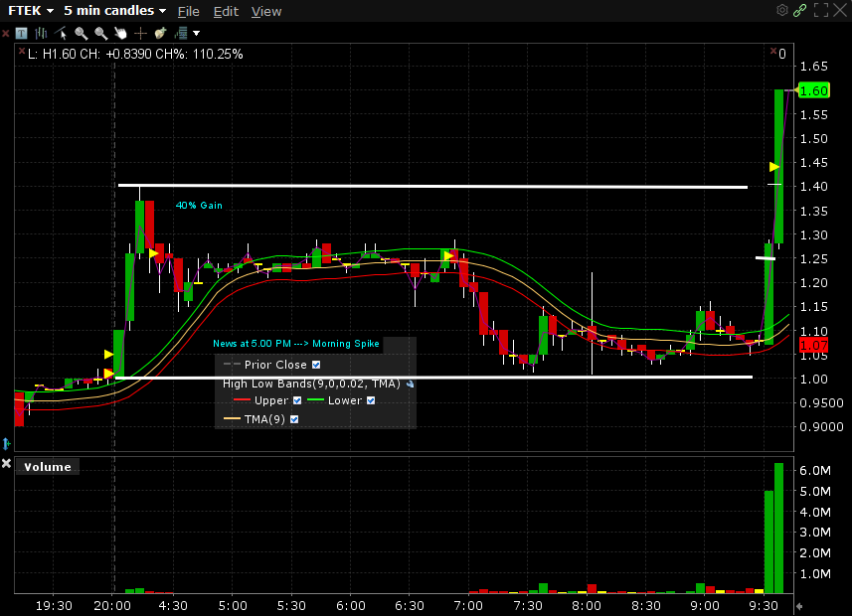Screen dimensions: 852x616
Task: Click the 6.0M volume axis label
Action: coord(815,470)
